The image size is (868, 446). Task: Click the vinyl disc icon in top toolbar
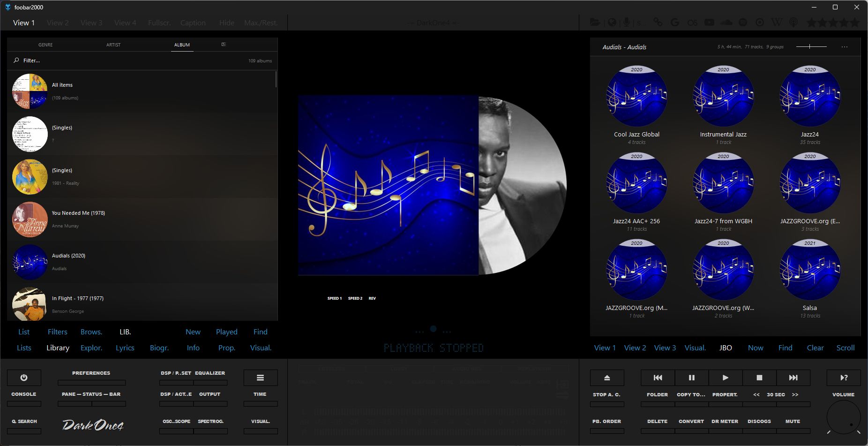760,23
